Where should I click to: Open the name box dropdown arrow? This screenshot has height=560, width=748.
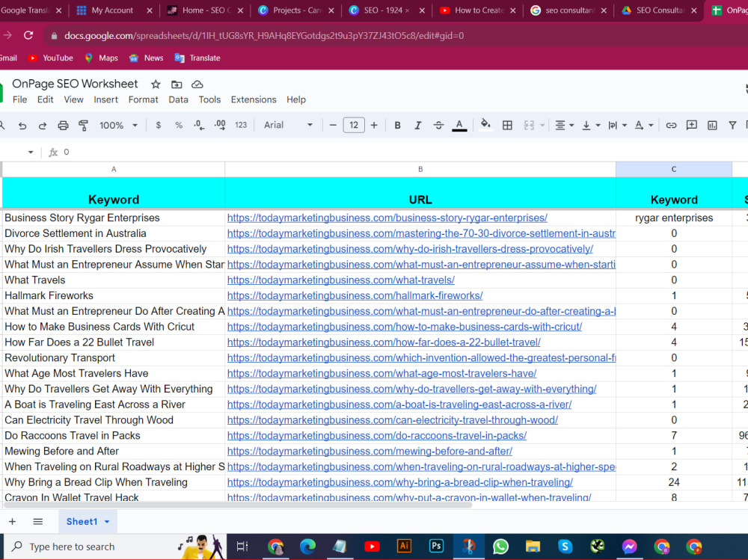point(31,153)
